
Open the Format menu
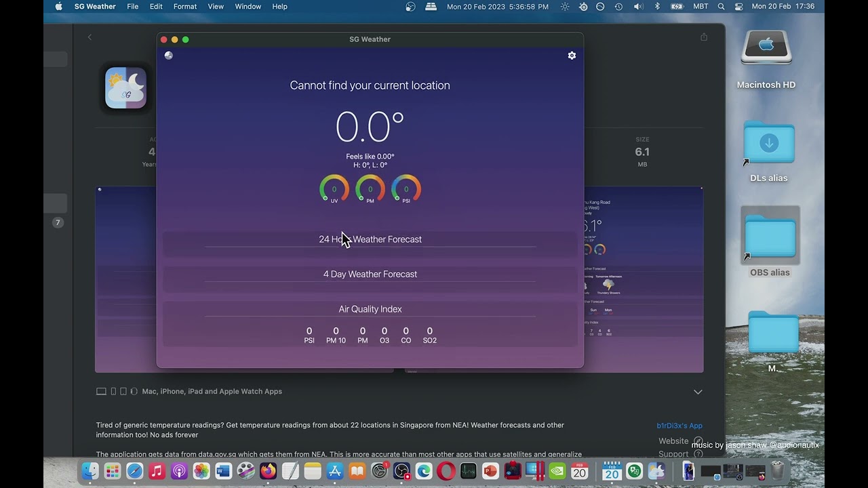(185, 6)
